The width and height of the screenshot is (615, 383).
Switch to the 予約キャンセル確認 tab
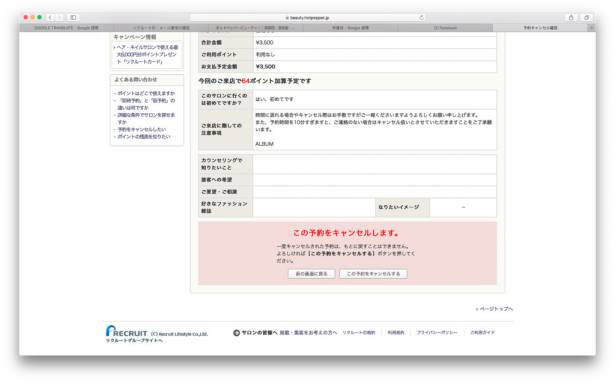click(540, 28)
